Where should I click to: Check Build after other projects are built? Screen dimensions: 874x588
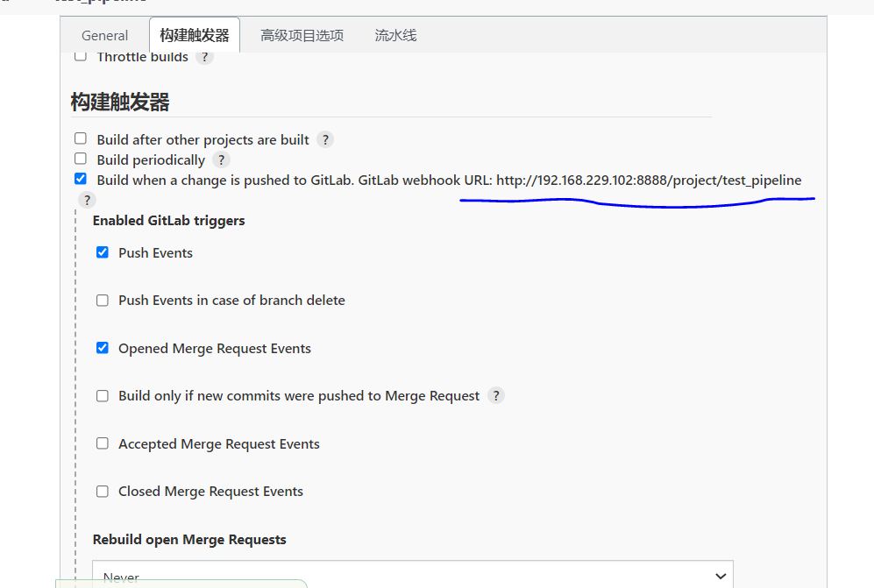click(80, 138)
